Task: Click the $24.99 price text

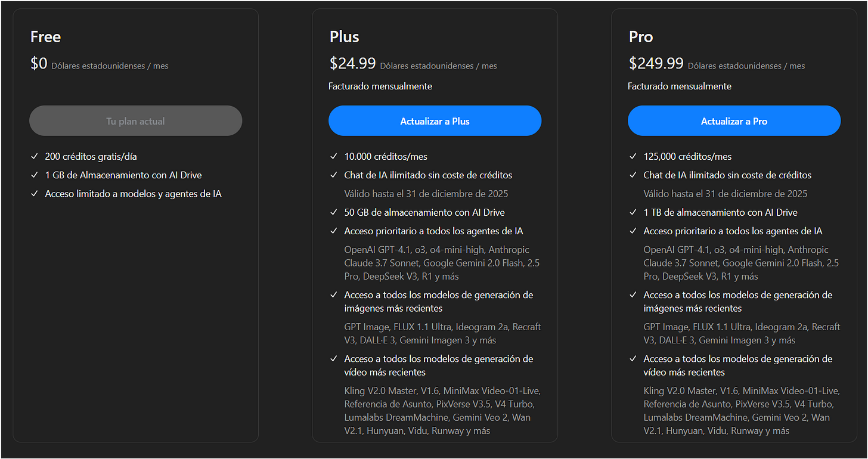Action: 352,63
